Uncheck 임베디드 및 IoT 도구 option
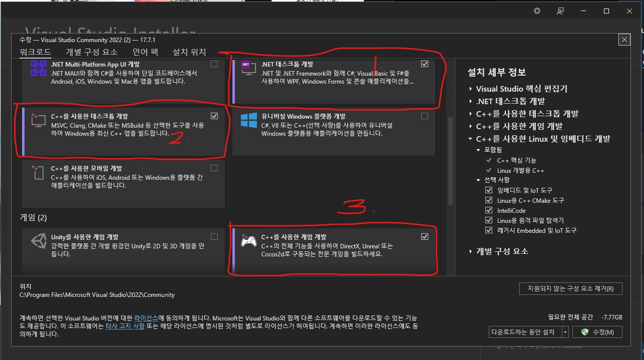644x360 pixels. [x=489, y=190]
